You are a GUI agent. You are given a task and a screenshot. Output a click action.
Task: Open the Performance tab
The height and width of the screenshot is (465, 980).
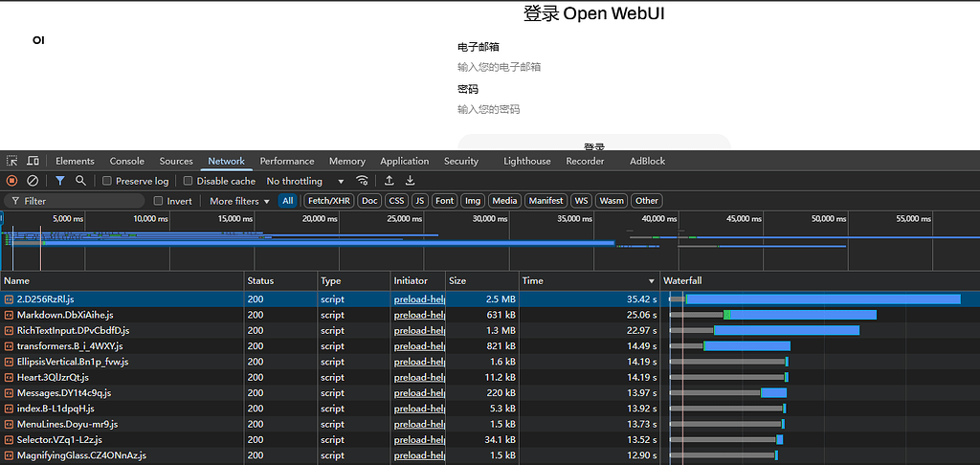[x=287, y=161]
